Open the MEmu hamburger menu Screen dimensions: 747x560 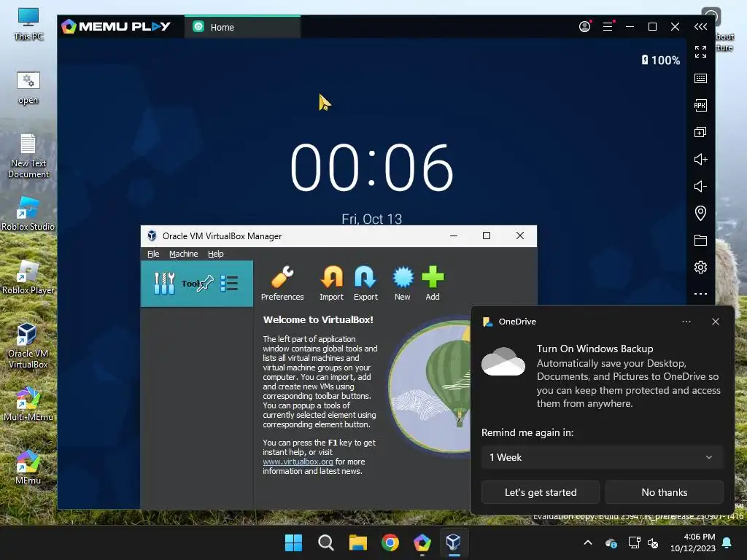(608, 27)
